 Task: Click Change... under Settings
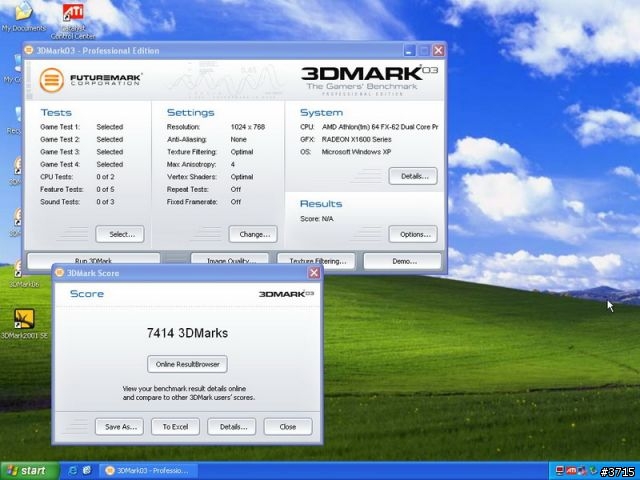pos(253,234)
